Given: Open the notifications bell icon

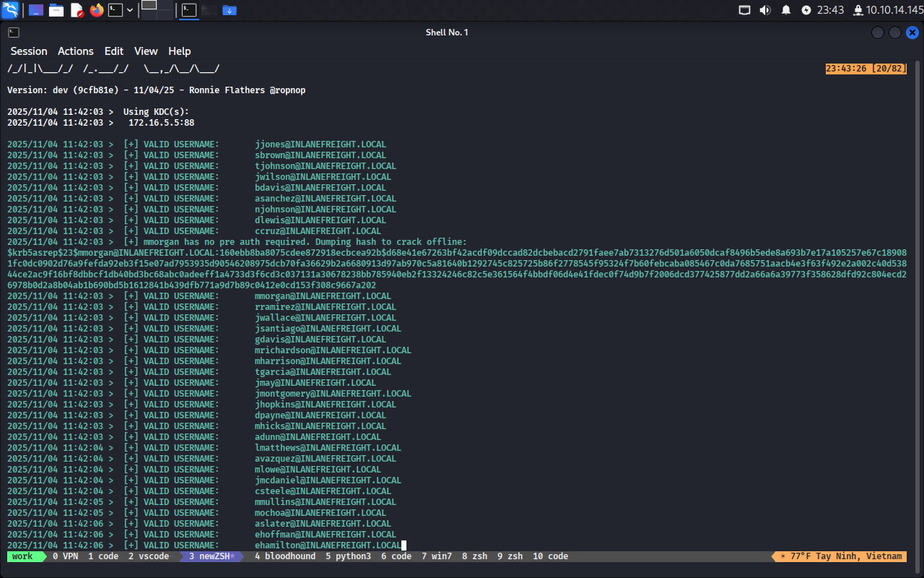Looking at the screenshot, I should click(786, 10).
